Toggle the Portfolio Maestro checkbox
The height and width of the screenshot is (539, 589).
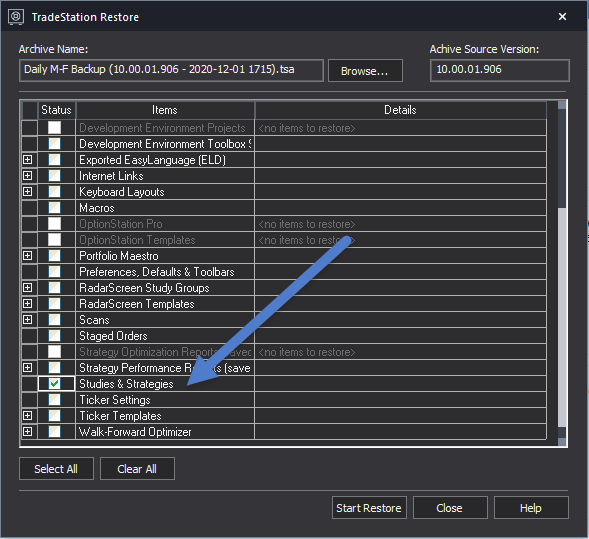54,256
